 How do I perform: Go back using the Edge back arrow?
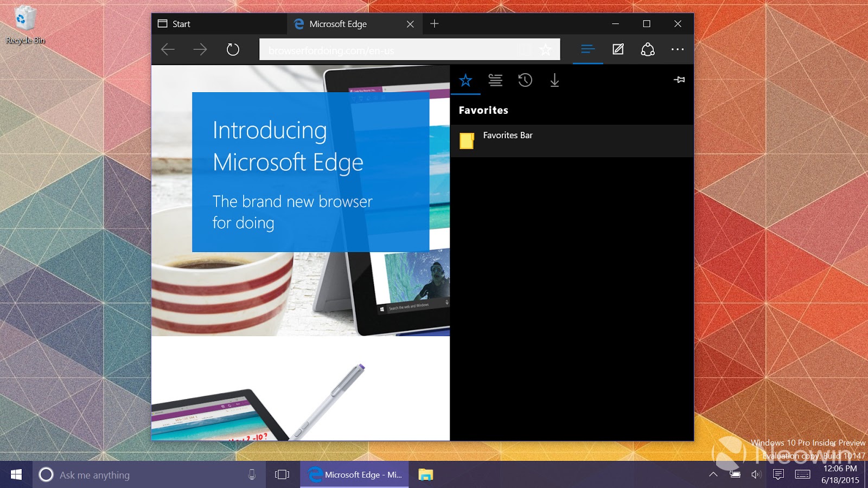pos(168,50)
